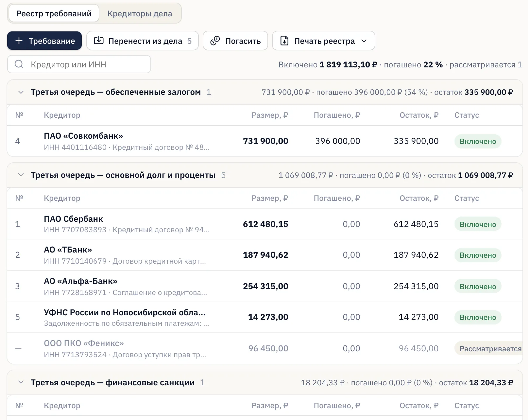This screenshot has width=528, height=420.
Task: Click the import icon of Перенести из дела
Action: coord(99,41)
